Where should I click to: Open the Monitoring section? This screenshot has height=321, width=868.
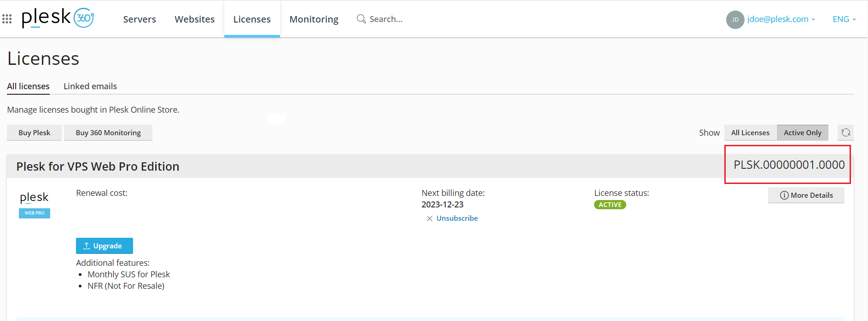[x=314, y=19]
